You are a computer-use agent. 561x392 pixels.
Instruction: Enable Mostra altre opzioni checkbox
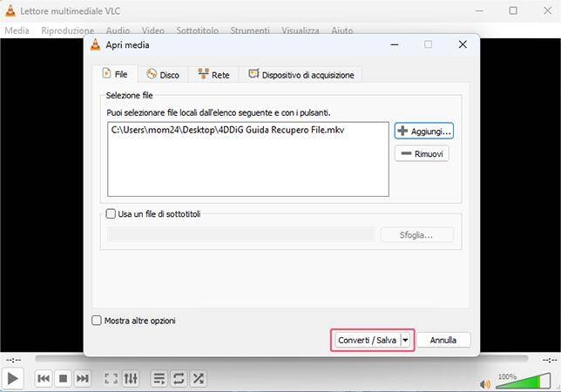click(97, 320)
